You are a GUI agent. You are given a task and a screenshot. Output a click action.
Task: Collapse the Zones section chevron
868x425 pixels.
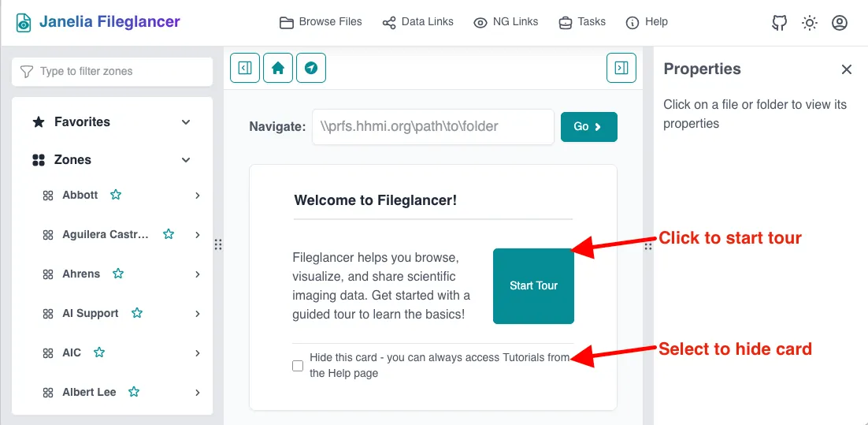(x=186, y=160)
